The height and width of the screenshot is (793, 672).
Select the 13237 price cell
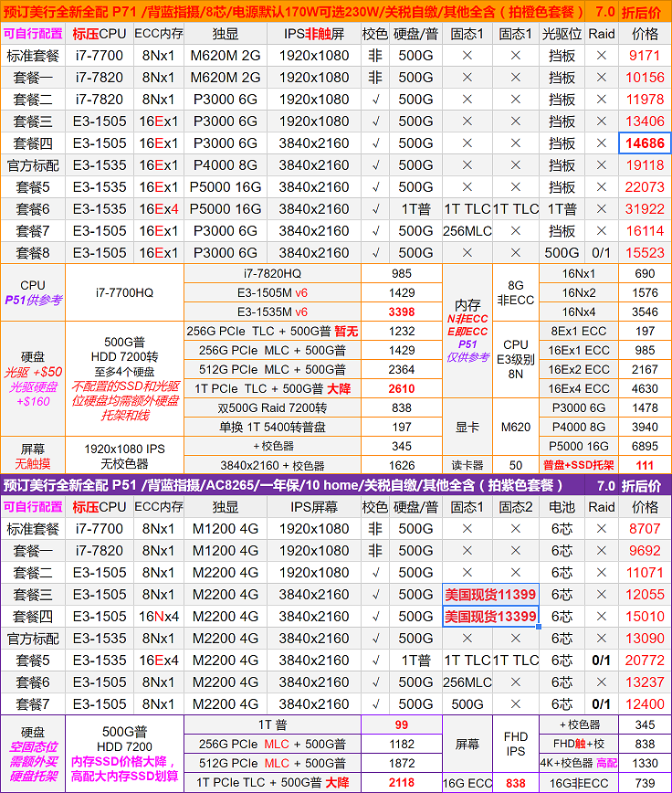tap(645, 682)
